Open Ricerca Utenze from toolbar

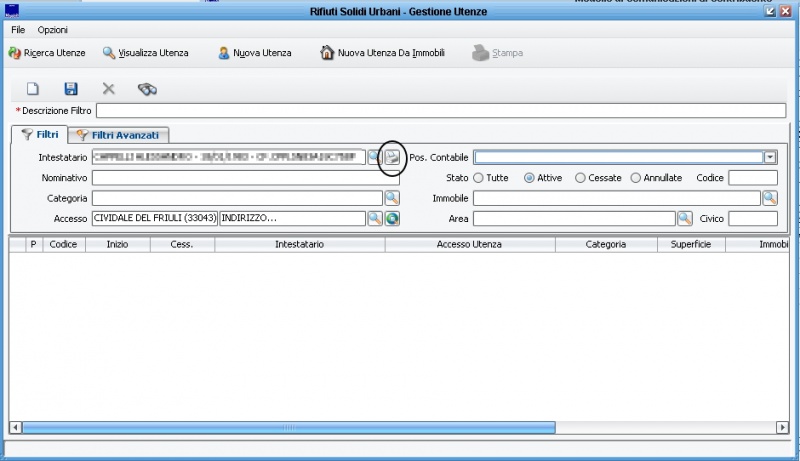pyautogui.click(x=46, y=53)
